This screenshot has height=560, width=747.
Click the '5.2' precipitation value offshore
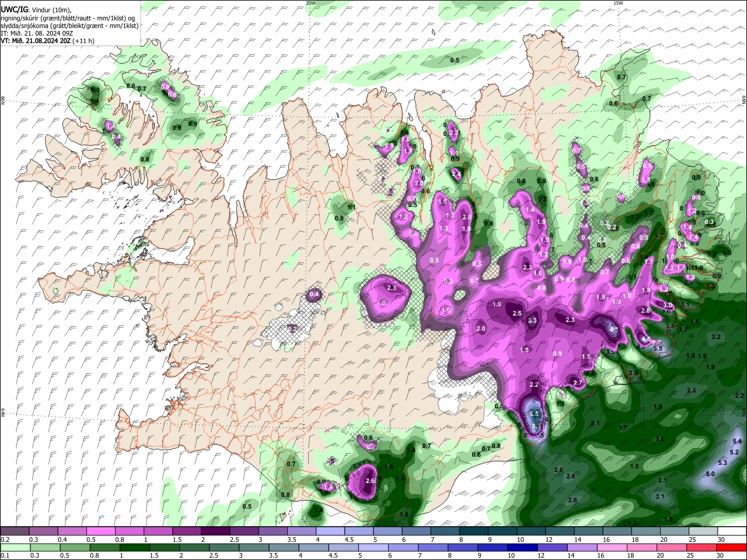tap(734, 452)
